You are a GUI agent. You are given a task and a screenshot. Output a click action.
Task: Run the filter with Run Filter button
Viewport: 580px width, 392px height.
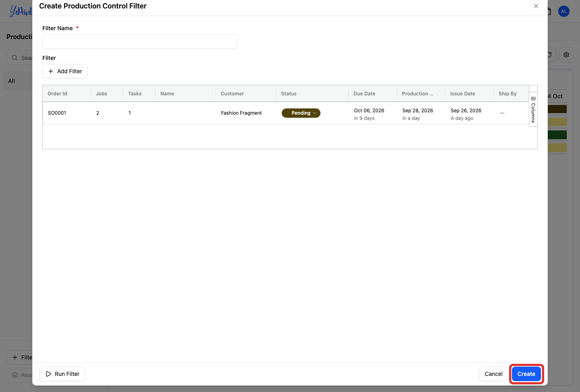click(x=62, y=374)
